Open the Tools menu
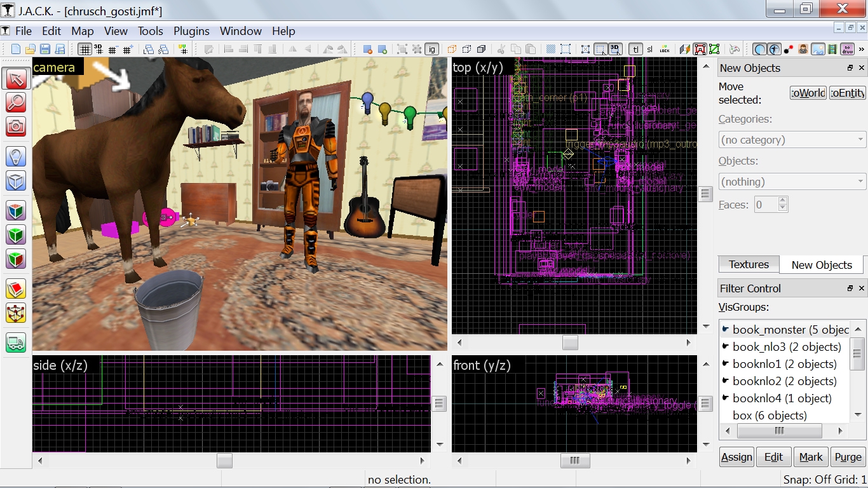The width and height of the screenshot is (868, 488). coord(151,30)
